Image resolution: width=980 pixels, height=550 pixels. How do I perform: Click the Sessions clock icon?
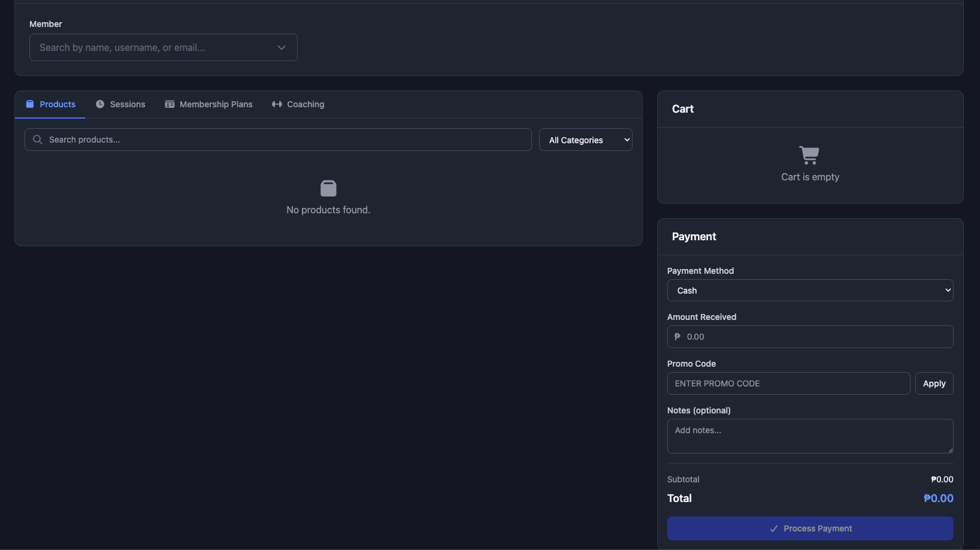point(100,104)
